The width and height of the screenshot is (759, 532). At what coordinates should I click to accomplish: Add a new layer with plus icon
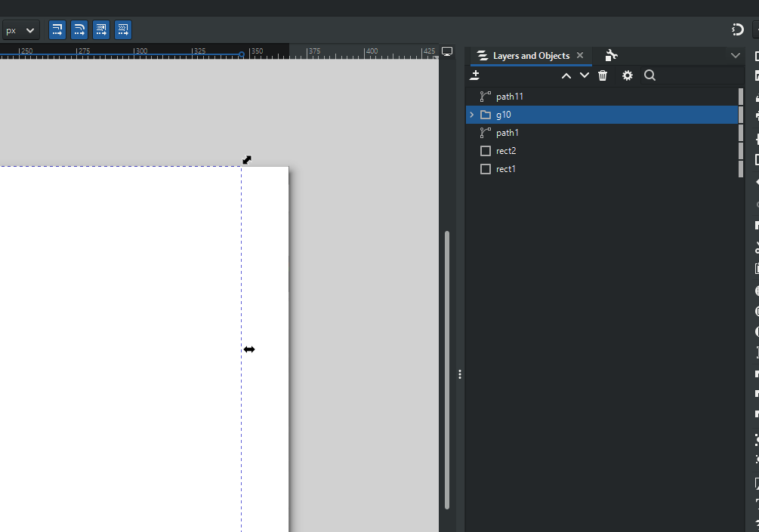click(x=475, y=75)
